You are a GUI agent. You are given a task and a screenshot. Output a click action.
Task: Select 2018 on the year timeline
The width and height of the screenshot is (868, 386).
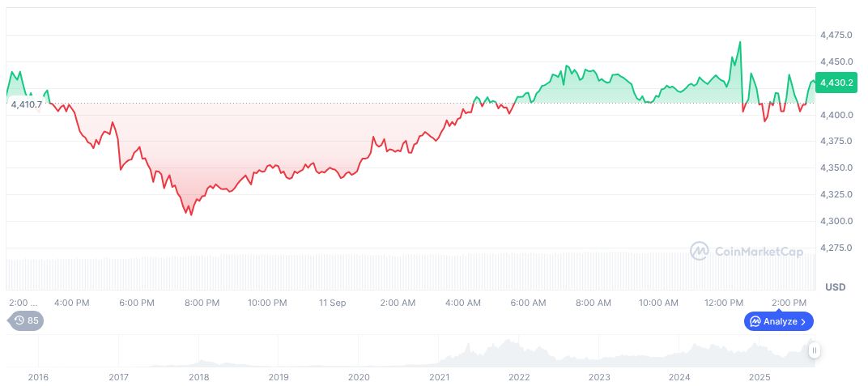(x=198, y=377)
